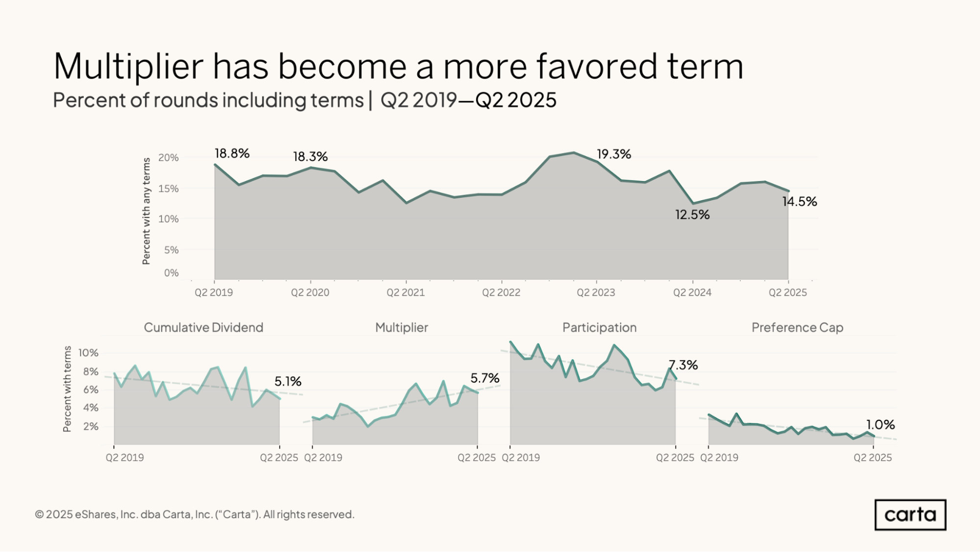Click the 14.5% end value label
Viewport: 980px width, 552px height.
(800, 201)
